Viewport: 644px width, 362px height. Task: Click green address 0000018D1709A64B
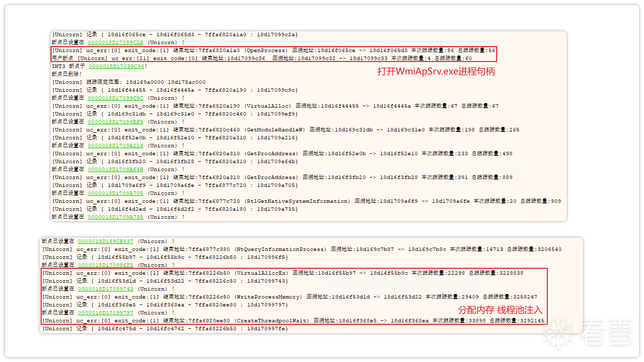pyautogui.click(x=115, y=170)
